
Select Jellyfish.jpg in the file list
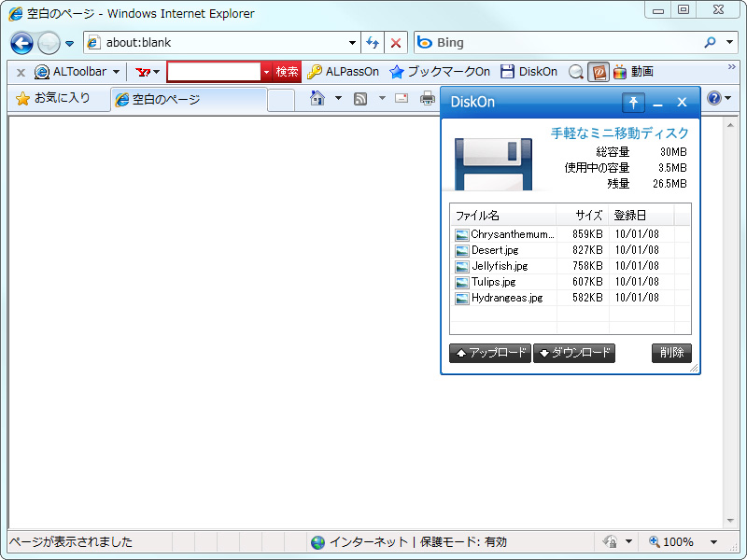click(x=571, y=266)
